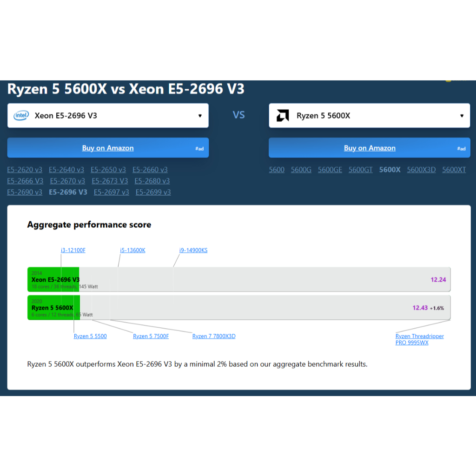Image resolution: width=476 pixels, height=476 pixels.
Task: Open the Ryzen Threadripper PRO 9995WX link
Action: click(420, 339)
